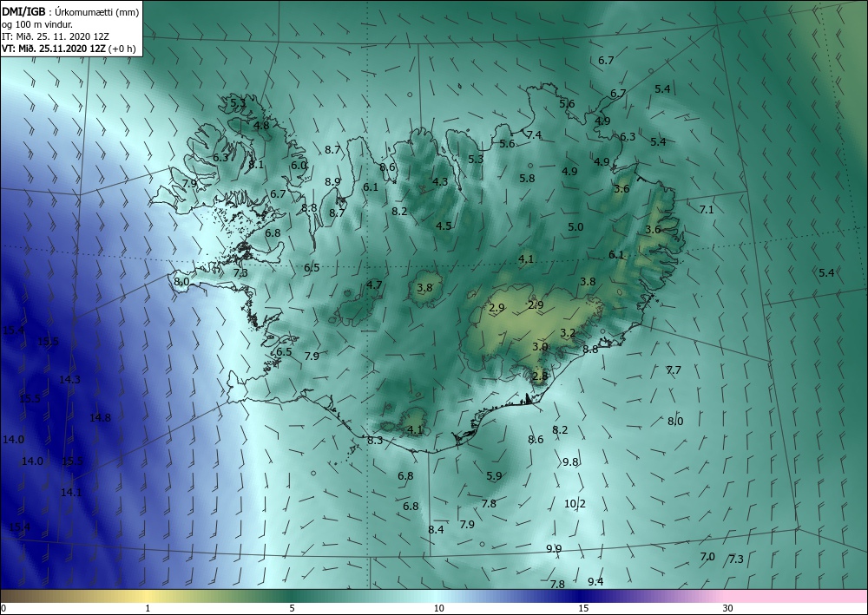Click the 1 tick on color scale
Image resolution: width=868 pixels, height=615 pixels.
148,608
